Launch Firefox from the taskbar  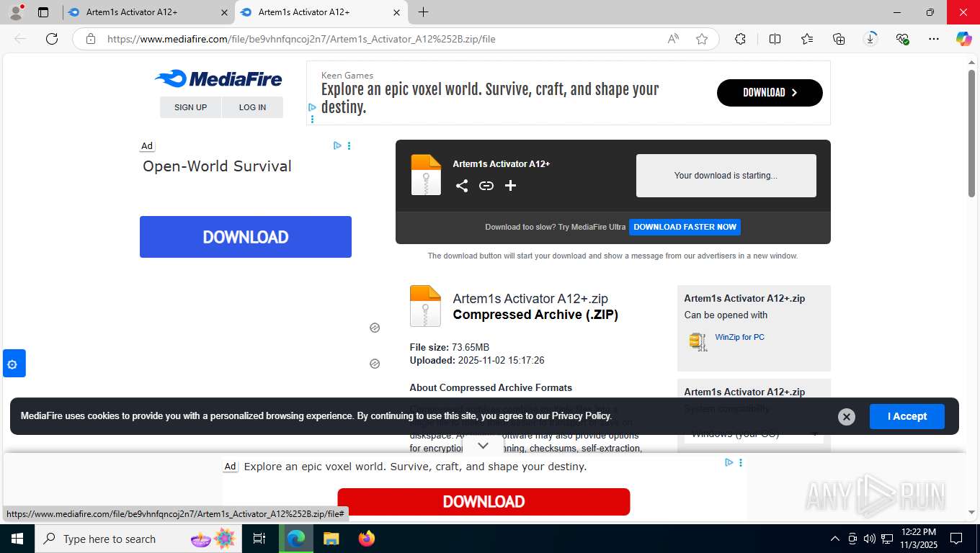tap(367, 539)
